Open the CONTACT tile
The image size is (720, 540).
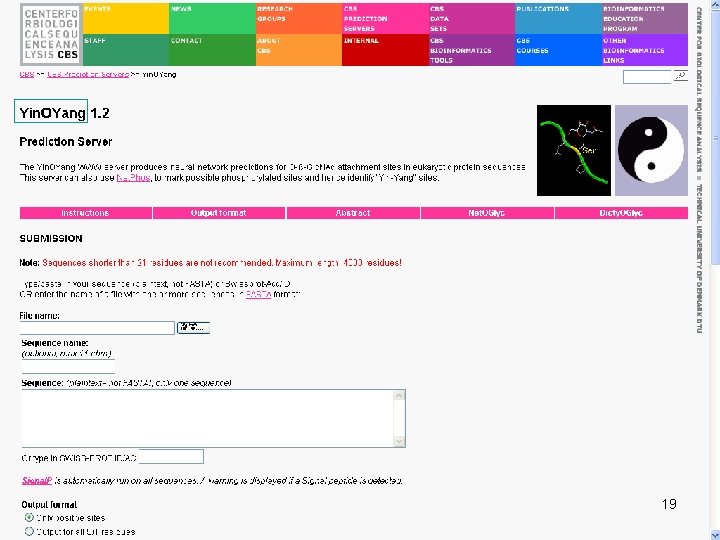(x=212, y=50)
